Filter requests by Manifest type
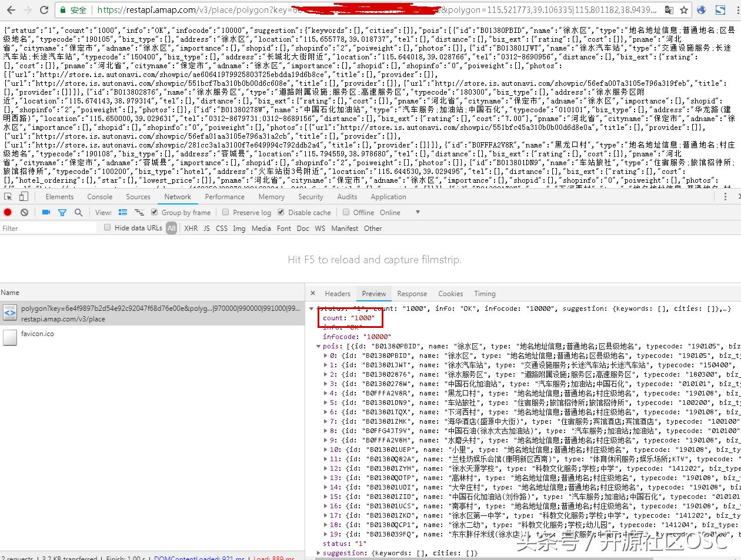Screen dimensions: 741x560 click(x=344, y=228)
